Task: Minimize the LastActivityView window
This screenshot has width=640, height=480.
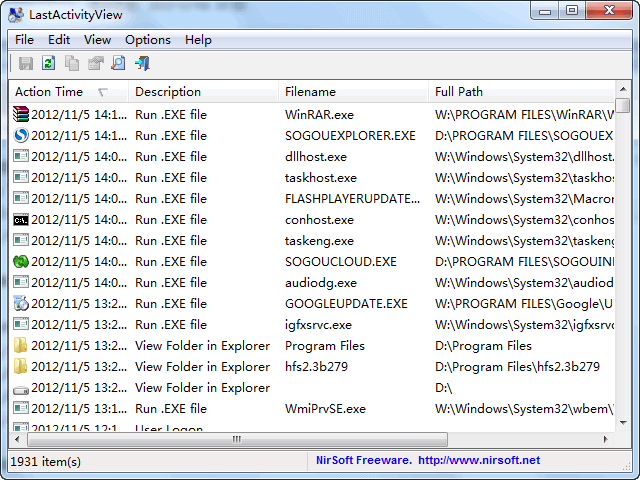Action: coord(545,10)
